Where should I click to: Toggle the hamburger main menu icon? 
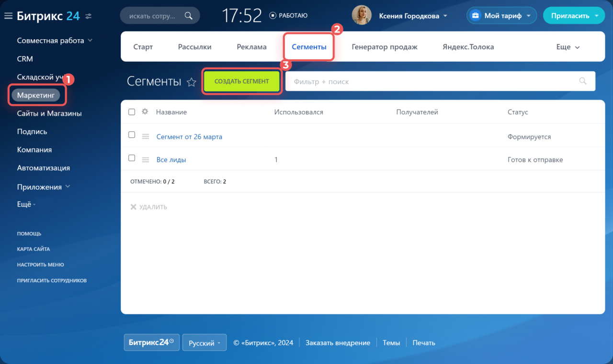point(8,16)
